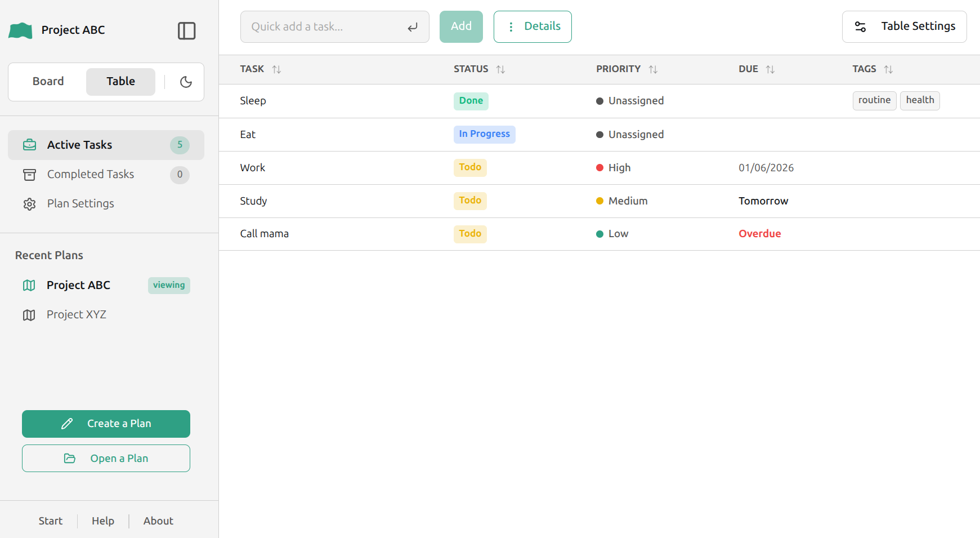Select Project XYZ from recent plans
This screenshot has height=538, width=980.
(106, 315)
